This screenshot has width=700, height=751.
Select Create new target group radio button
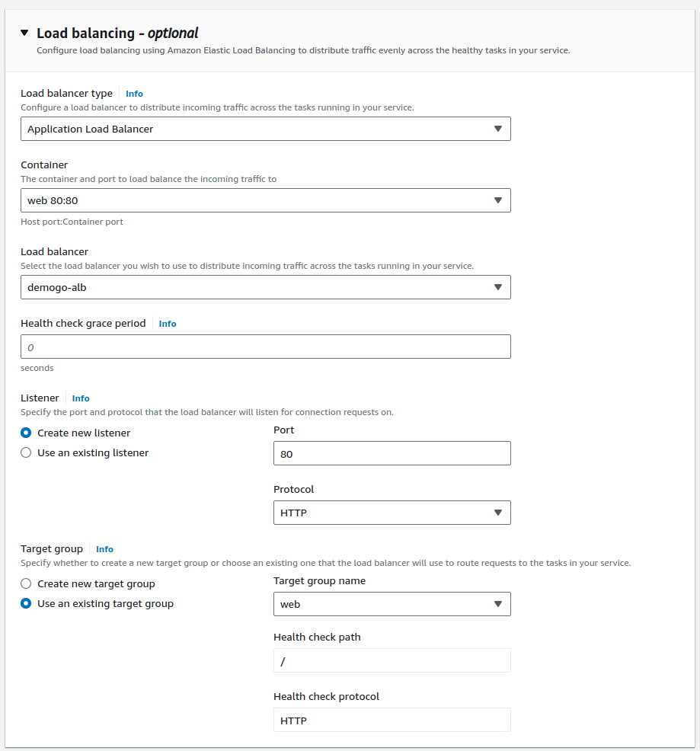(x=26, y=583)
